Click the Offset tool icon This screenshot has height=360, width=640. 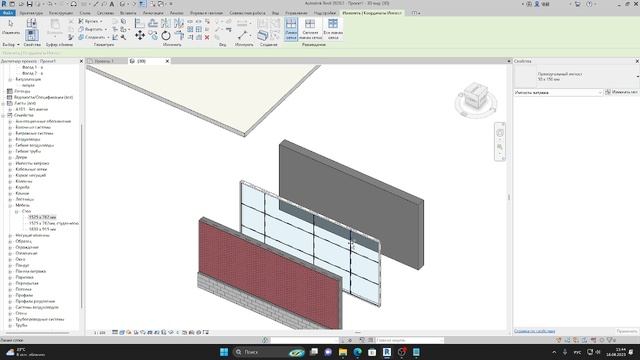pos(153,23)
